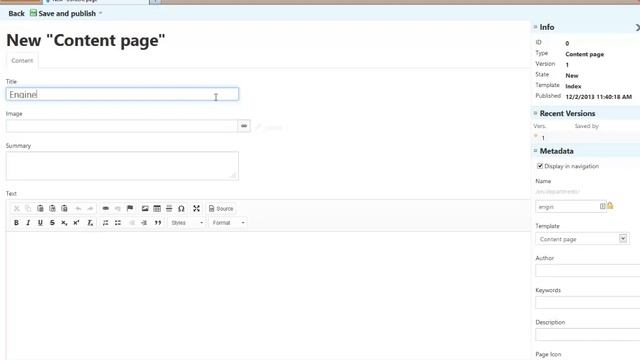
Task: Toggle bold formatting
Action: click(16, 223)
